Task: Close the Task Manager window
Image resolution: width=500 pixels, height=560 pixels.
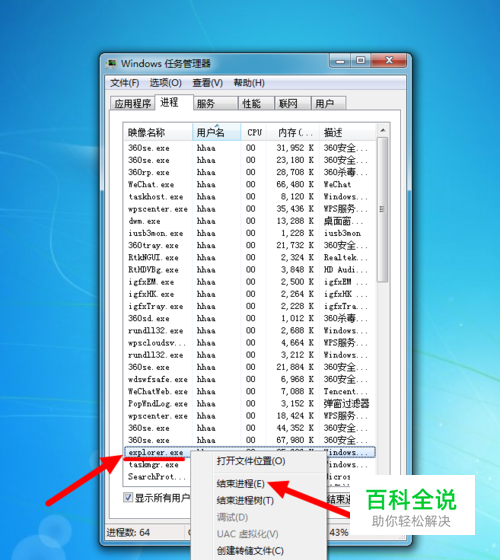Action: (389, 61)
